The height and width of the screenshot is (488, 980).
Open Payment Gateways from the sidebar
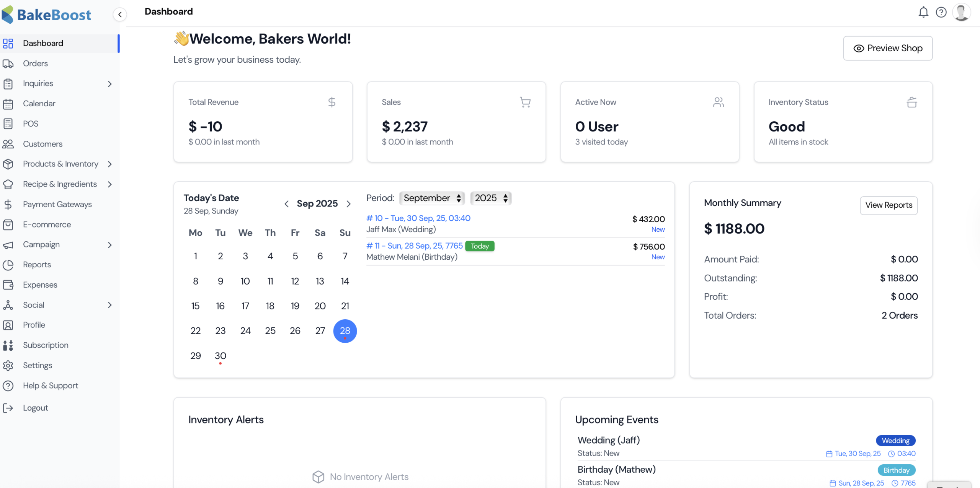57,204
